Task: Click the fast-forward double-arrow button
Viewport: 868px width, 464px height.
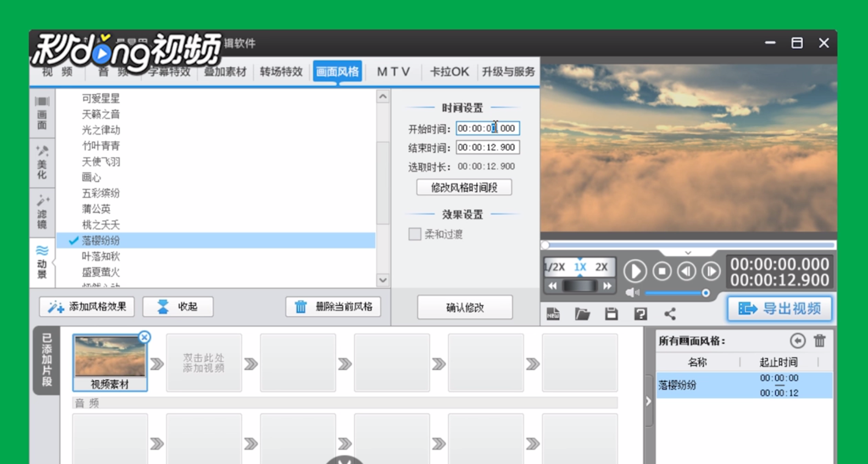Action: pyautogui.click(x=607, y=286)
